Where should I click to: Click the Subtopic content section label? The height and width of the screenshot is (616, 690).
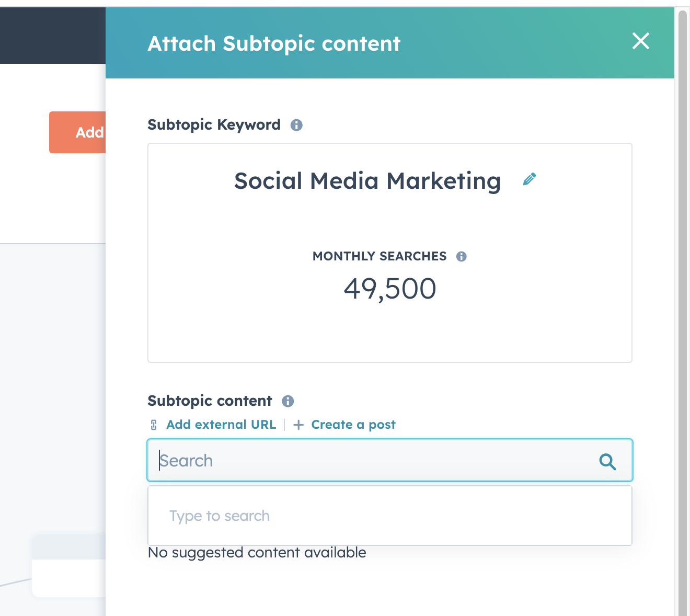210,401
